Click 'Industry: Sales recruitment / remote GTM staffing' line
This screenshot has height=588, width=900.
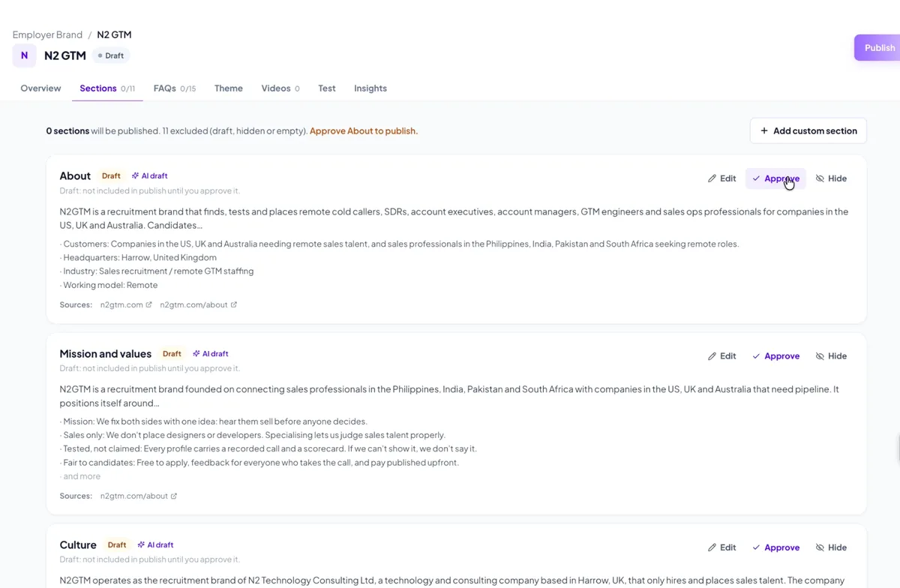coord(158,271)
